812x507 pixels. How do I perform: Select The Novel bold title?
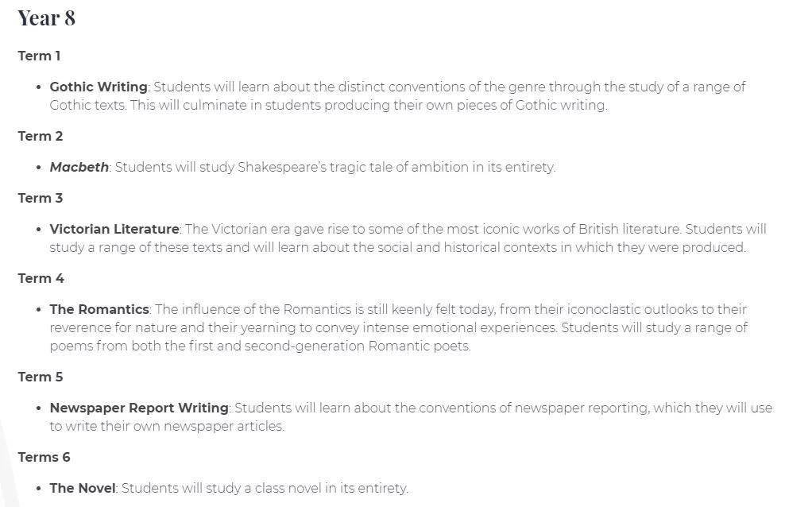point(83,488)
